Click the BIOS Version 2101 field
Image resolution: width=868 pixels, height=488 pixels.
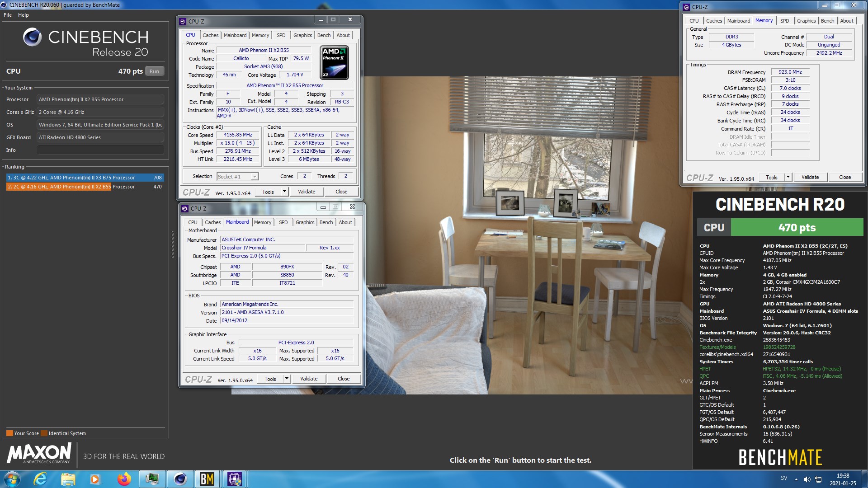[x=287, y=312]
